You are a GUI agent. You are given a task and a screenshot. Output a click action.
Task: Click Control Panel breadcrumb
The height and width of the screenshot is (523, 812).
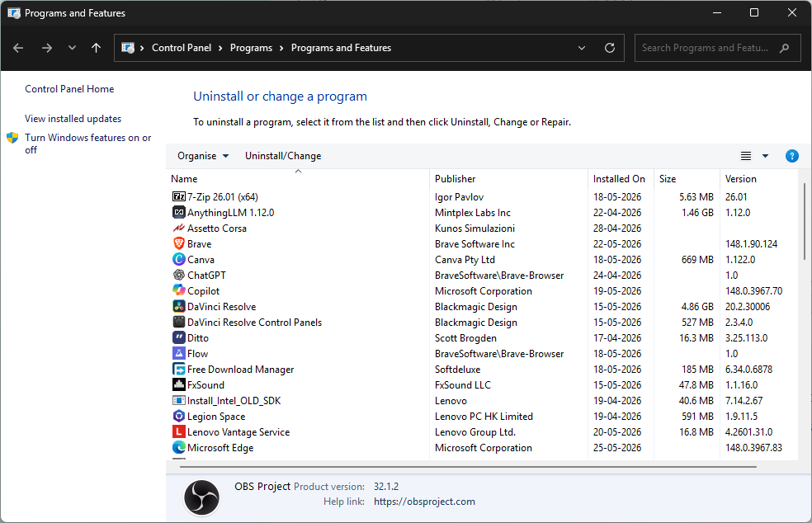click(x=182, y=48)
